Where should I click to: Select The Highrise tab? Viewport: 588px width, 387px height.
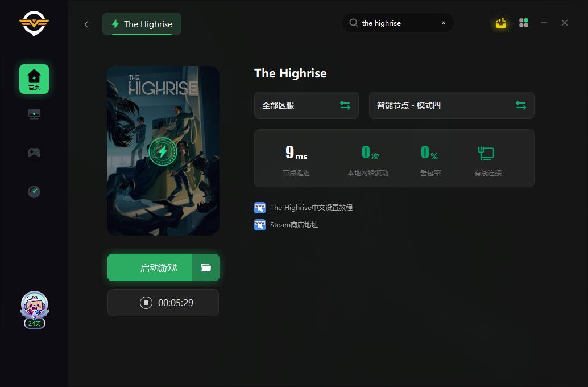[x=142, y=24]
